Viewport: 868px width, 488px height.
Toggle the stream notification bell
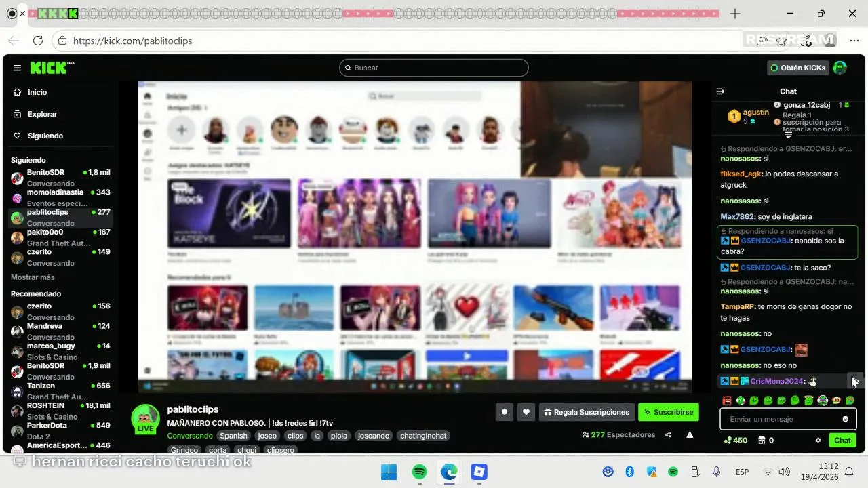pos(504,412)
